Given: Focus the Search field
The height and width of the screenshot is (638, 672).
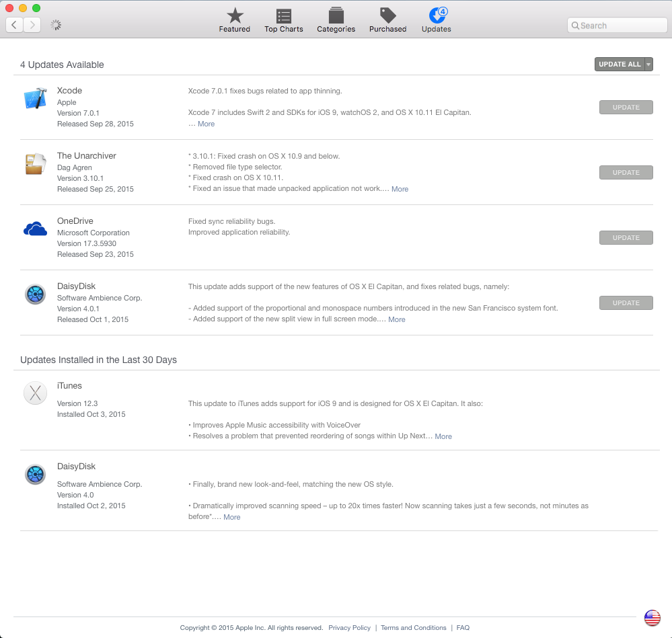Looking at the screenshot, I should (617, 26).
